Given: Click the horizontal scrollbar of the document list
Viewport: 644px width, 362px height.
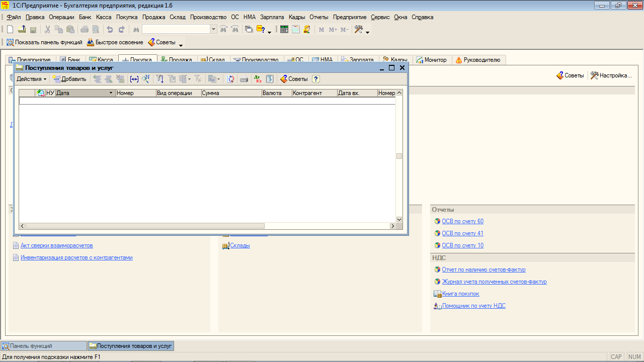Looking at the screenshot, I should pos(207,226).
